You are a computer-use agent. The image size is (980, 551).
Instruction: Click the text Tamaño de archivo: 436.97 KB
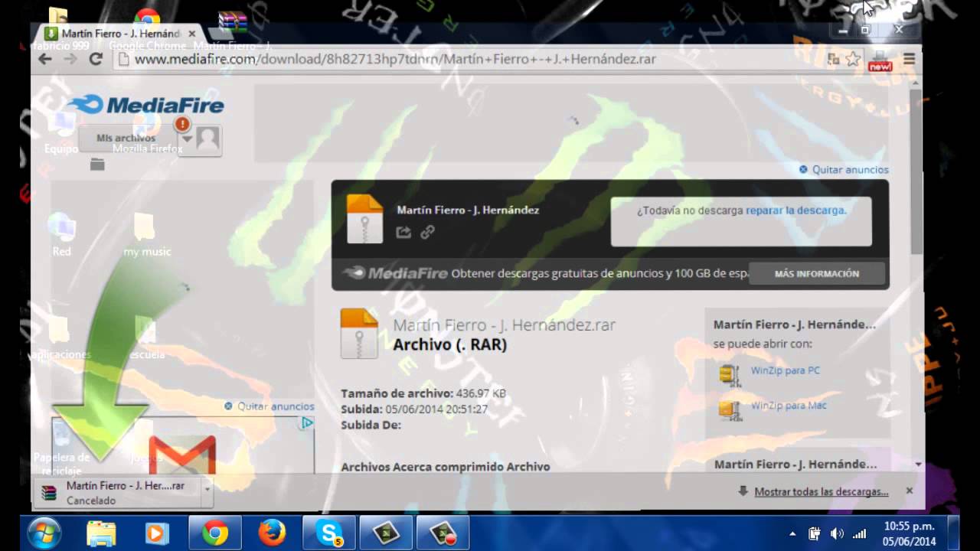pyautogui.click(x=423, y=393)
